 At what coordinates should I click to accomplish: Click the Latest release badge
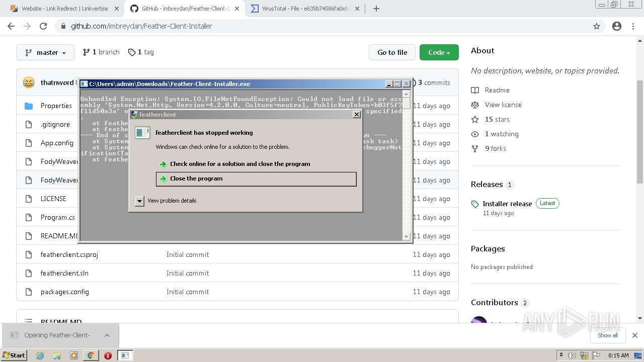tap(547, 204)
